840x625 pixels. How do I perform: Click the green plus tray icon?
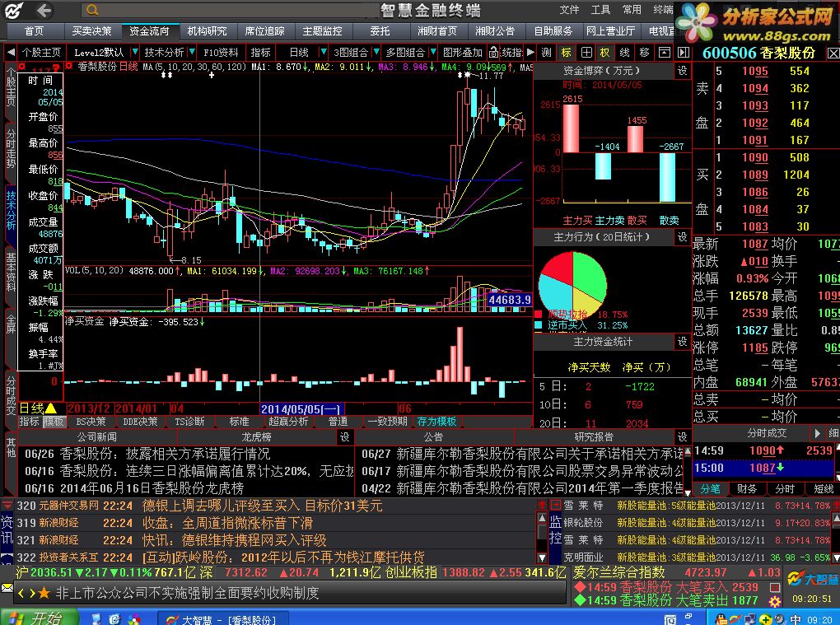(x=766, y=619)
